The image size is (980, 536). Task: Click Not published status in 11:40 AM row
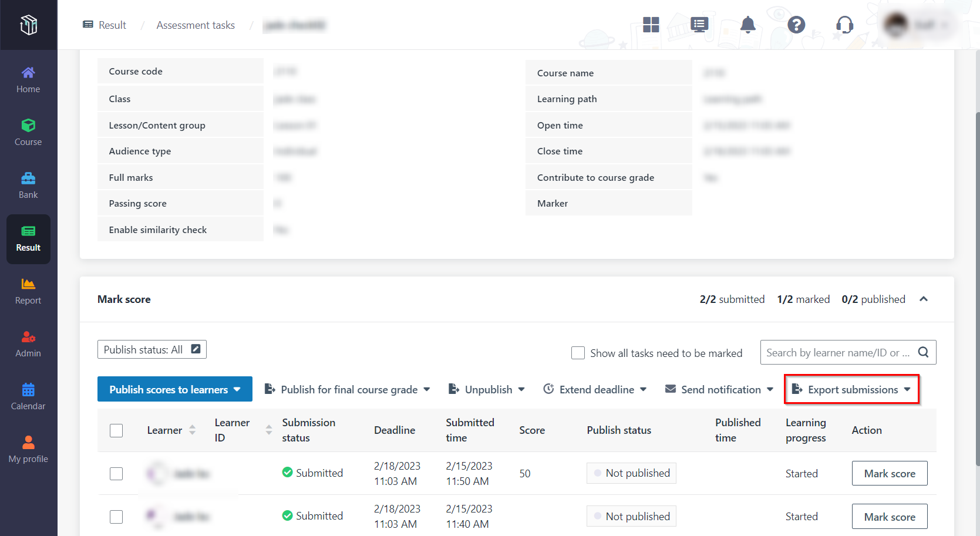631,516
